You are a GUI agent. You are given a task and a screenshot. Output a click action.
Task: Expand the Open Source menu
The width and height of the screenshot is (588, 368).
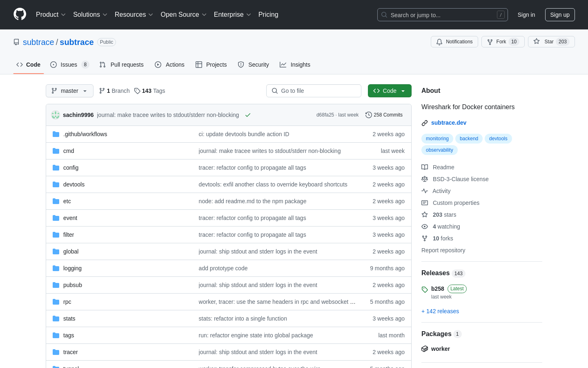[183, 15]
